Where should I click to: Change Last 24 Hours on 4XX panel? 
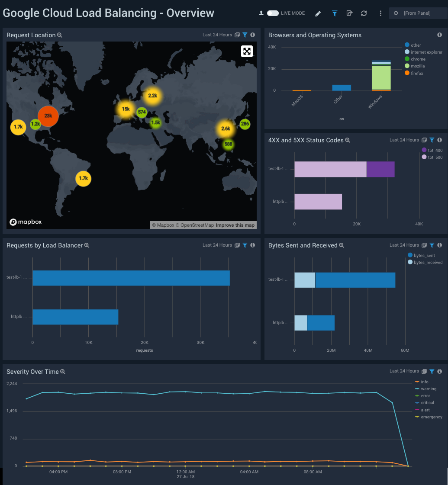click(404, 140)
